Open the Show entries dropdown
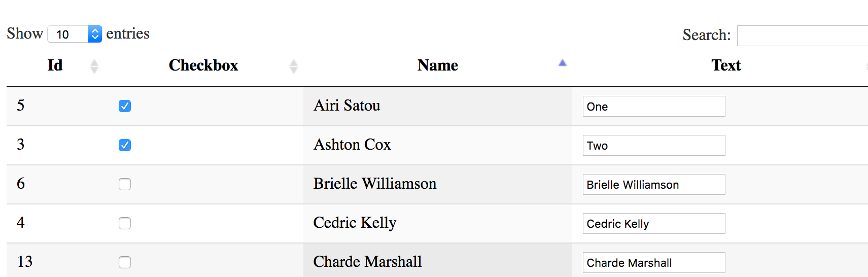The image size is (868, 277). coord(75,34)
